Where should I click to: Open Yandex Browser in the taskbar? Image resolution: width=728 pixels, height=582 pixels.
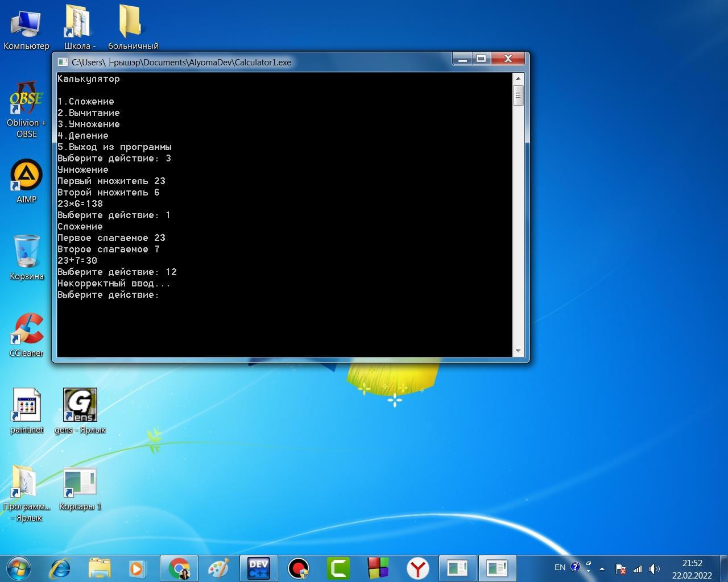[x=418, y=568]
